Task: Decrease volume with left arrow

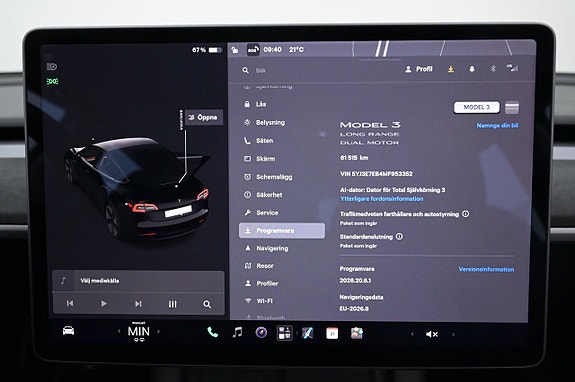Action: click(412, 334)
